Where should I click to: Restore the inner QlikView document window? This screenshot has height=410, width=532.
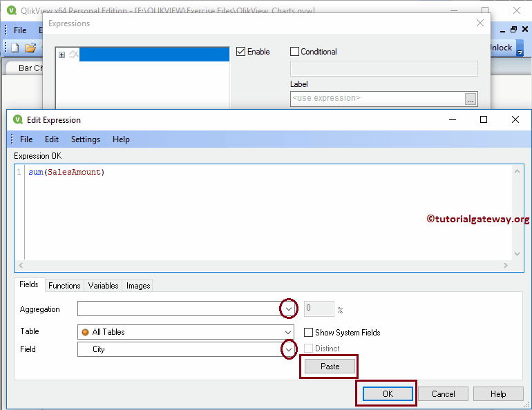point(513,30)
